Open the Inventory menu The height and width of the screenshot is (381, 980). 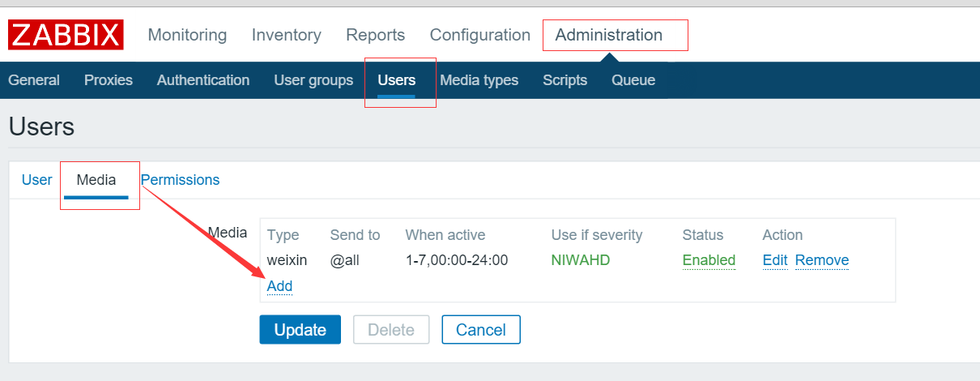tap(286, 35)
